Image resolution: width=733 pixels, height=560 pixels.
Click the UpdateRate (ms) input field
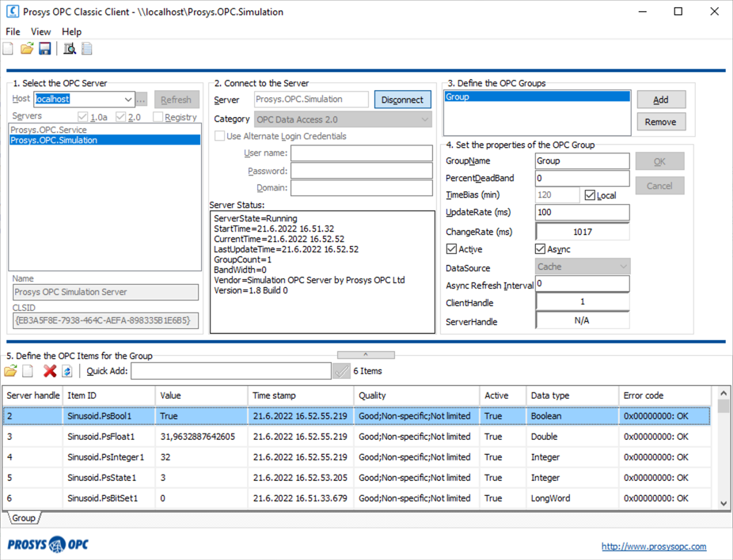tap(583, 212)
